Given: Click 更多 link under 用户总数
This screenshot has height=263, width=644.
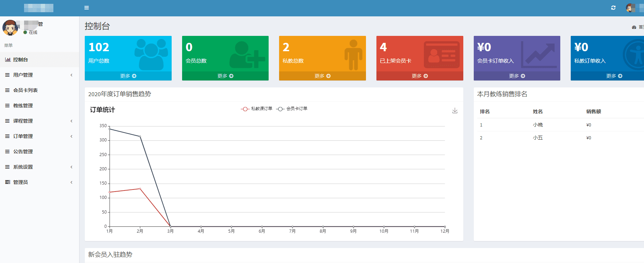Looking at the screenshot, I should [128, 76].
